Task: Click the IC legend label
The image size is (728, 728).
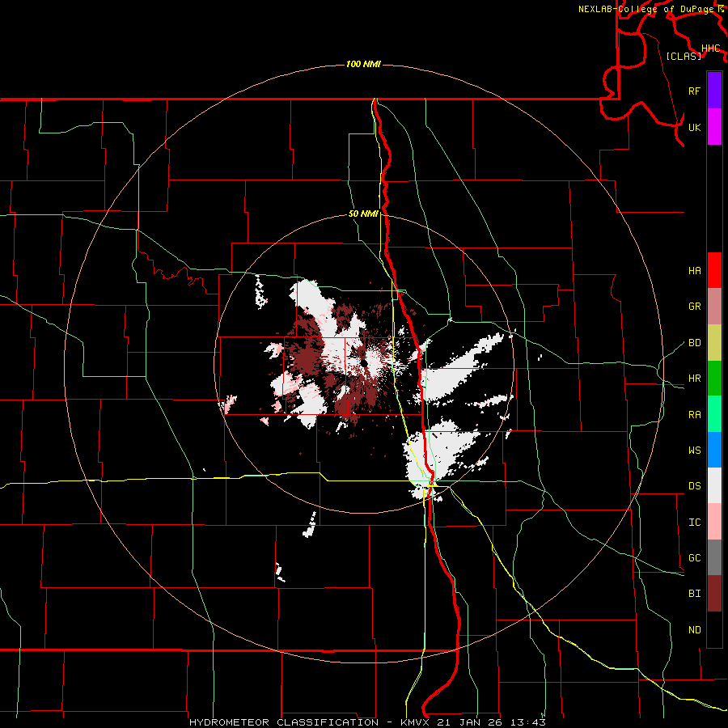Action: coord(694,523)
